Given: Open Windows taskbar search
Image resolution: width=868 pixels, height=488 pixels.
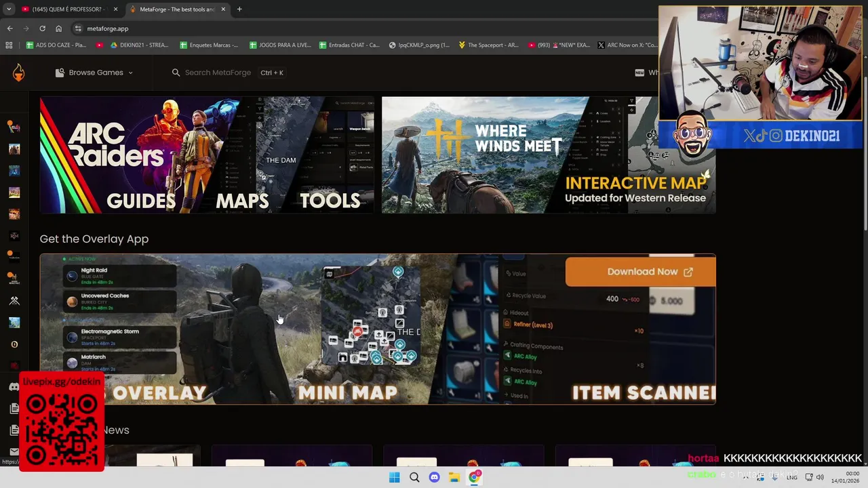Looking at the screenshot, I should click(414, 477).
